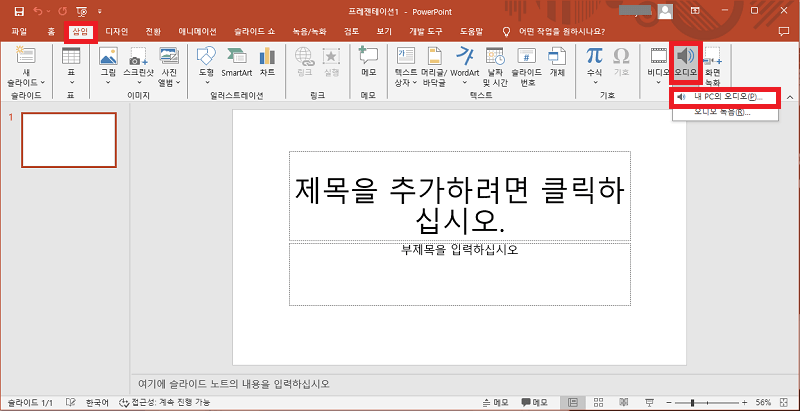The image size is (800, 411).
Task: Insert 슬라이드 번호 (Slide Number)
Action: coord(526,65)
